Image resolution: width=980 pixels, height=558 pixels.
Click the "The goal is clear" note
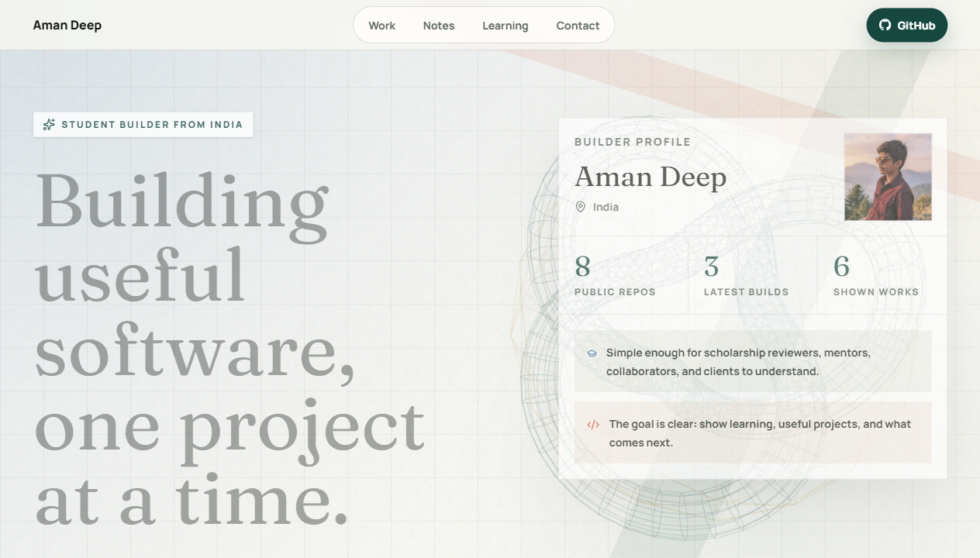click(x=753, y=432)
